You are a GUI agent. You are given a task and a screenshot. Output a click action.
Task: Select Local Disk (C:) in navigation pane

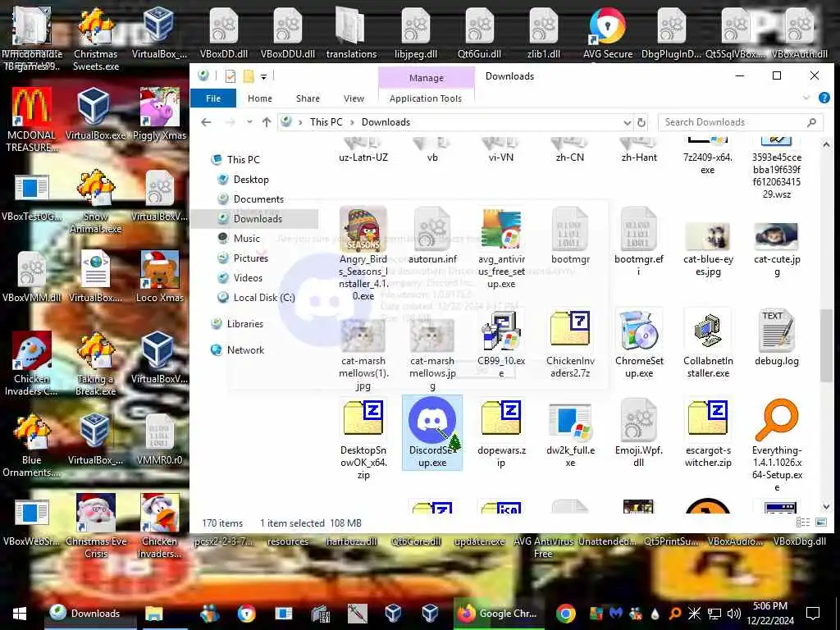pos(263,298)
